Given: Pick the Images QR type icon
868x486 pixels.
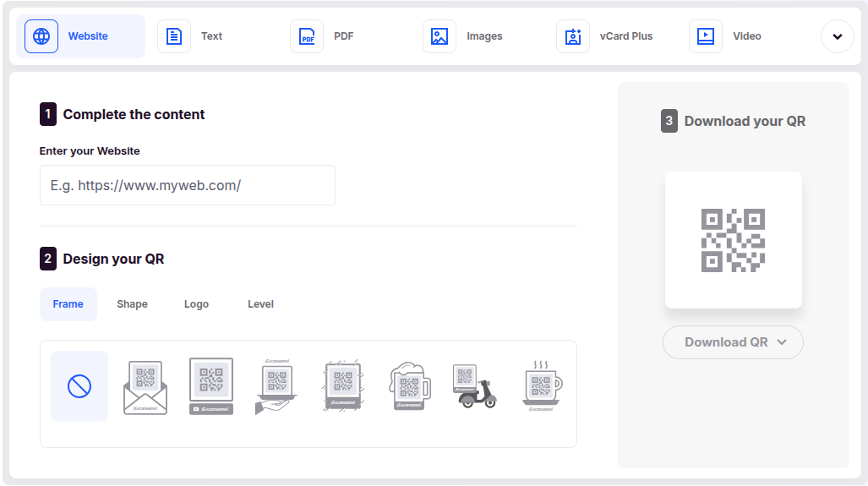Looking at the screenshot, I should pyautogui.click(x=439, y=36).
